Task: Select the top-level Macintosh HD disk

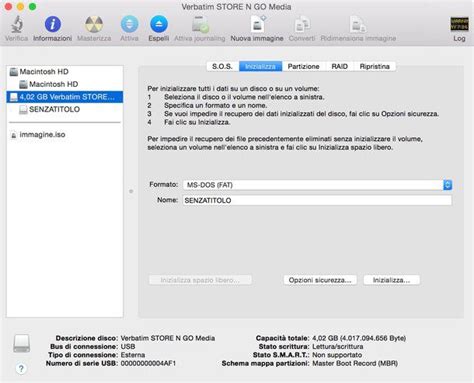Action: (x=65, y=72)
